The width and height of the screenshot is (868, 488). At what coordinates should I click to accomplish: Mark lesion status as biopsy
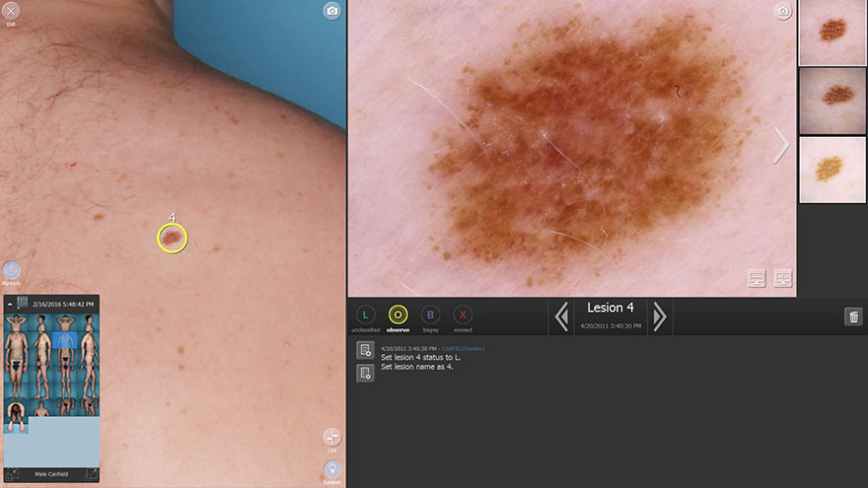pyautogui.click(x=430, y=315)
